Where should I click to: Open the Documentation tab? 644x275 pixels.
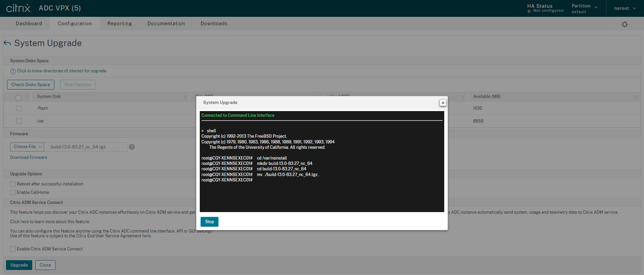(x=166, y=24)
